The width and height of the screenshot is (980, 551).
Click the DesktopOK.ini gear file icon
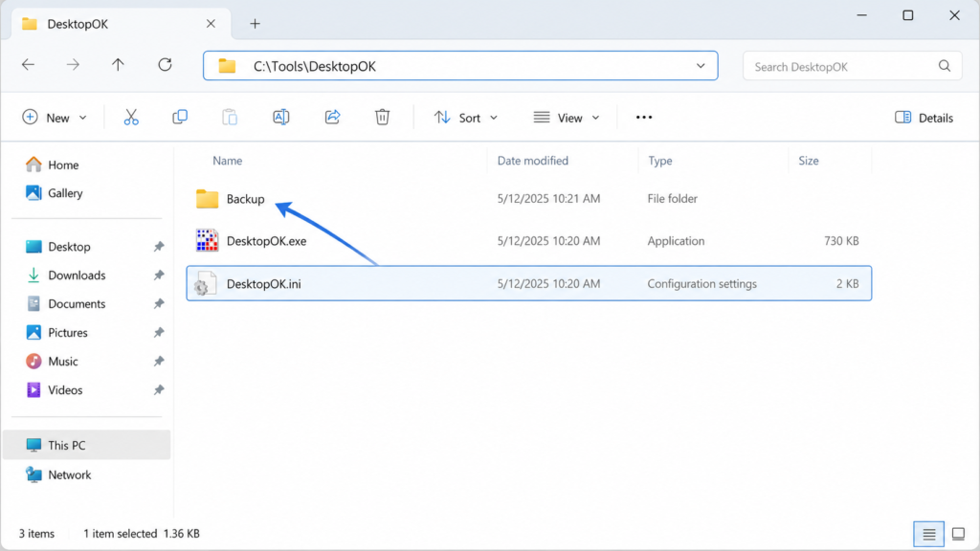[205, 283]
